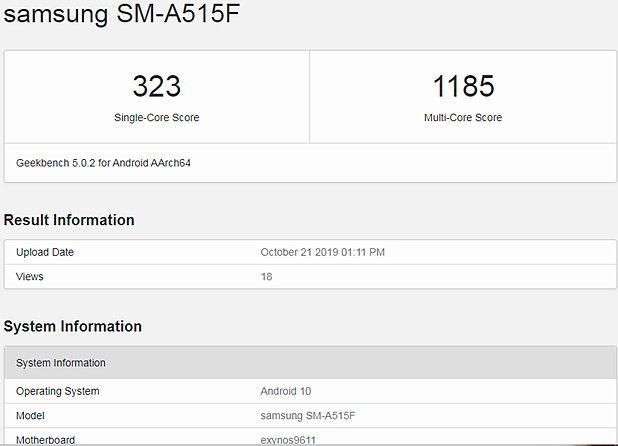Click the views count value 18

click(x=267, y=276)
